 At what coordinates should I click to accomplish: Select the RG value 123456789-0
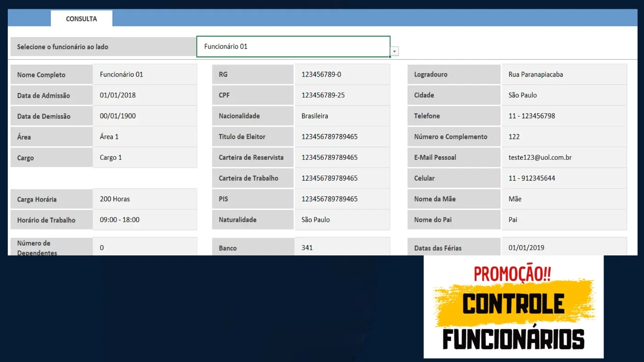pyautogui.click(x=342, y=74)
